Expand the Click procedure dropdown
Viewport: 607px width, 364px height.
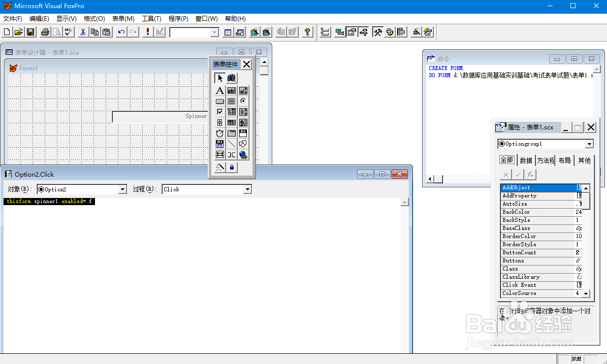[247, 189]
